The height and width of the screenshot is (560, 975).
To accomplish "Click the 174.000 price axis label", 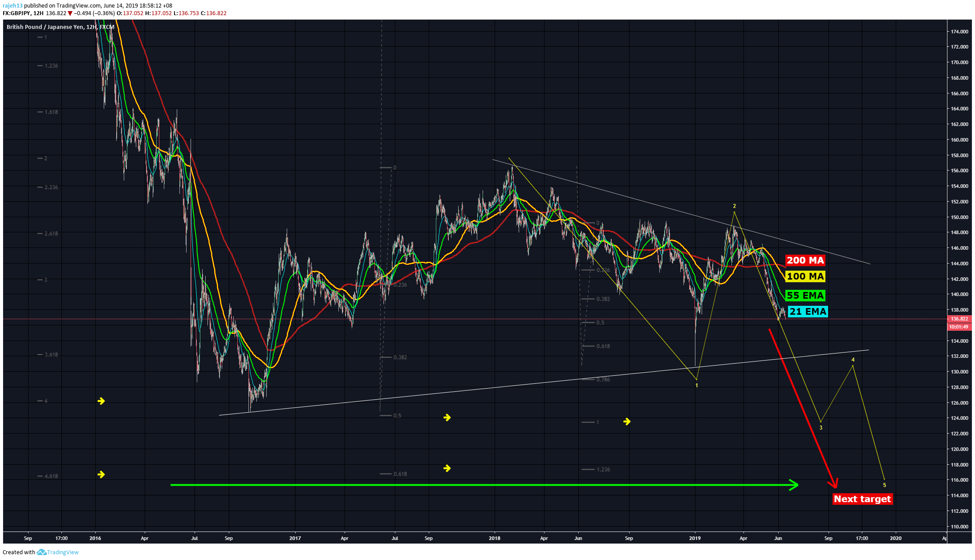I will [x=959, y=32].
